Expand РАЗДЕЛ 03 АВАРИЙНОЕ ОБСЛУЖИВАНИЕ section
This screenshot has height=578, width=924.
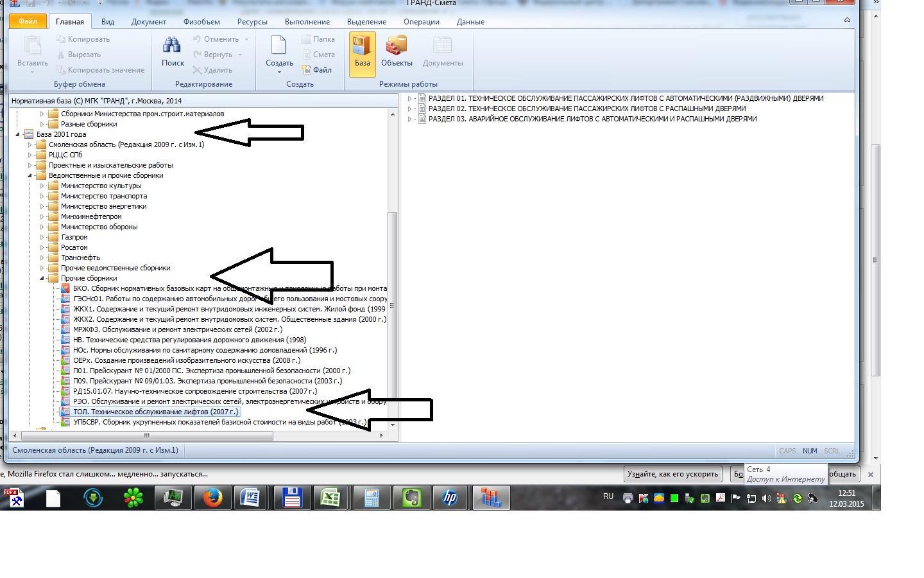[409, 119]
